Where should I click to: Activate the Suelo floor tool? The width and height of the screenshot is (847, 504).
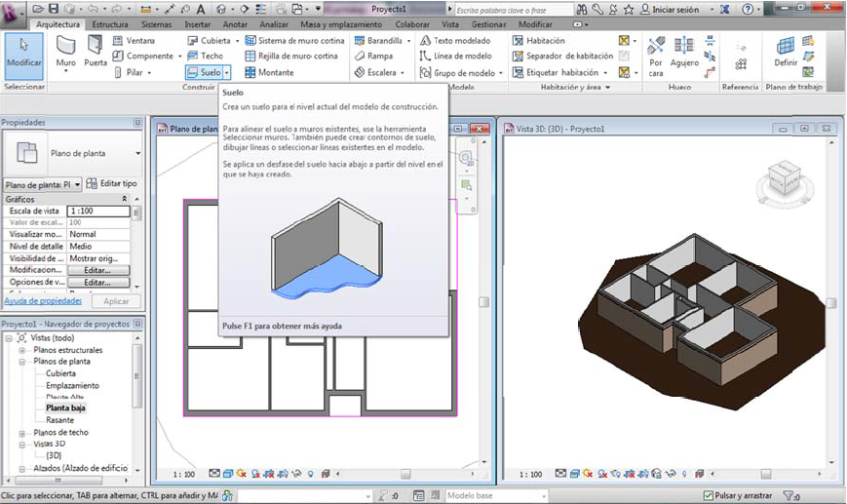point(204,72)
